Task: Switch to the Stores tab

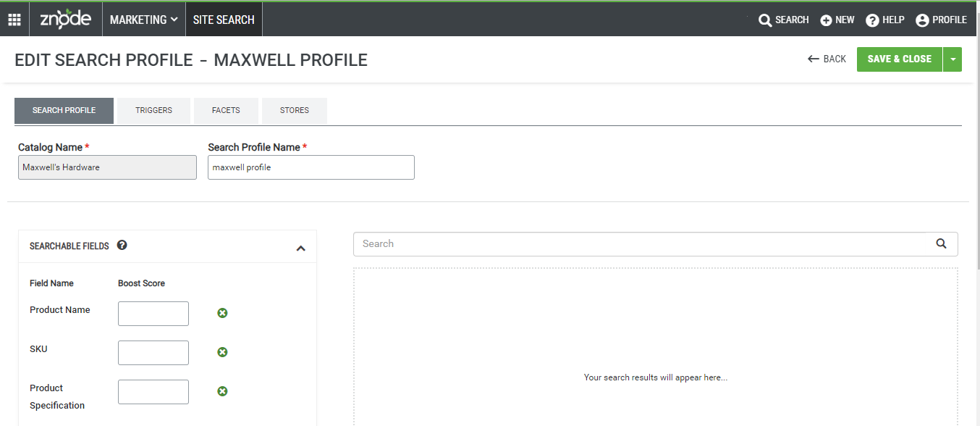Action: tap(295, 111)
